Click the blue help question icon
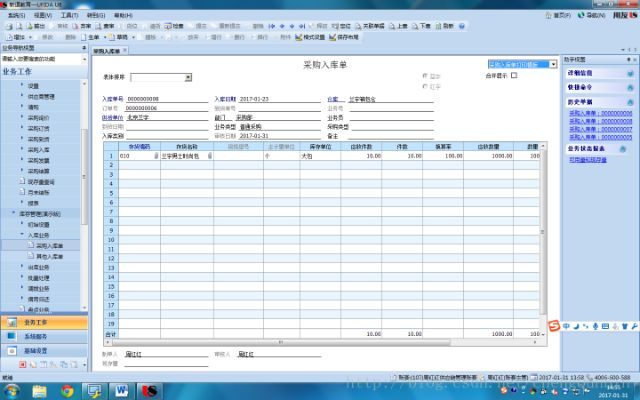Image resolution: width=640 pixels, height=400 pixels. pos(462,26)
